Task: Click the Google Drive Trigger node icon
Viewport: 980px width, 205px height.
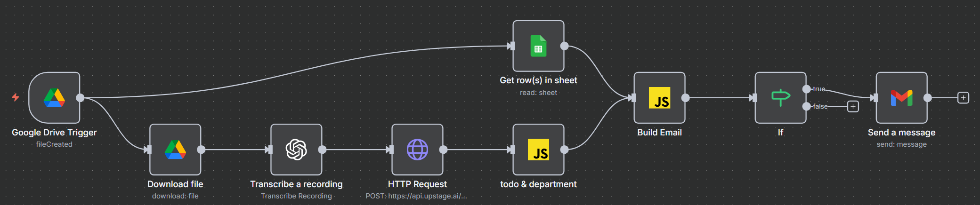Action: 54,98
